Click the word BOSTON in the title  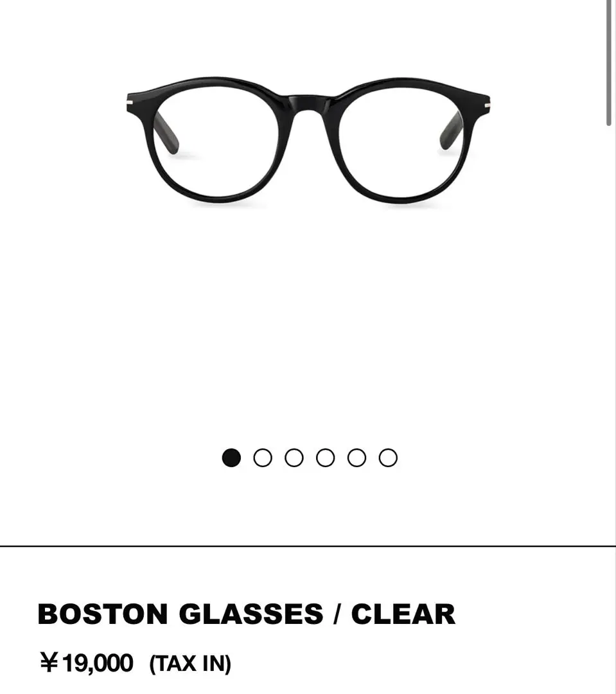click(103, 614)
